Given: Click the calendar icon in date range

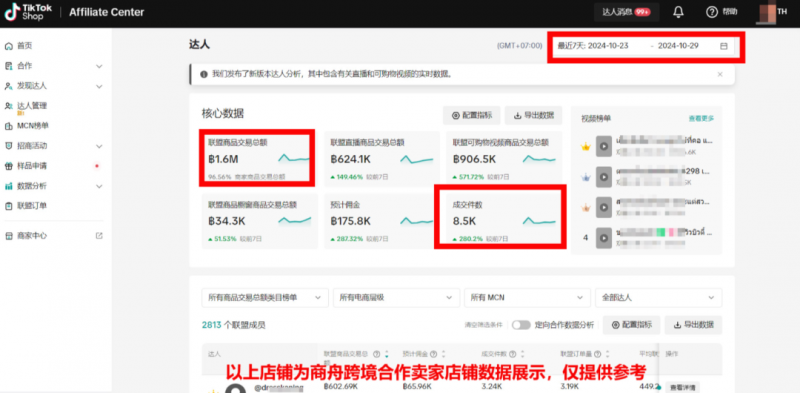Looking at the screenshot, I should [723, 46].
